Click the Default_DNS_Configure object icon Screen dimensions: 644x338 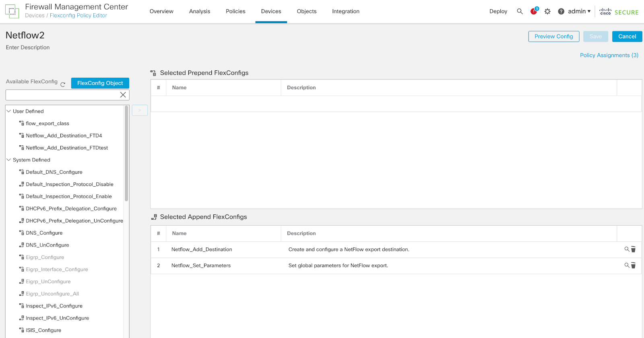(22, 172)
